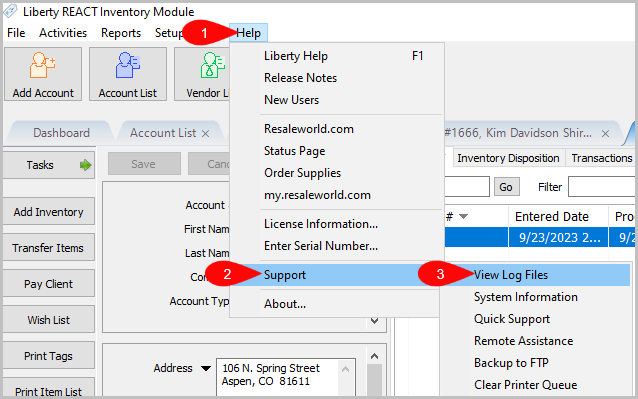
Task: Click the Liberty REACT app icon in title bar
Action: click(x=11, y=11)
